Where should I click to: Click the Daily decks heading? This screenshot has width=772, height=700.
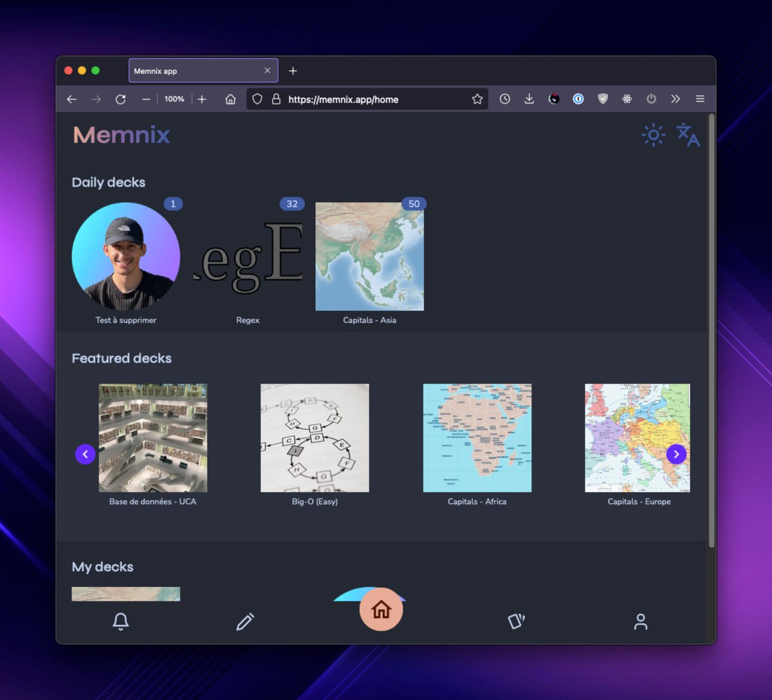(x=109, y=183)
